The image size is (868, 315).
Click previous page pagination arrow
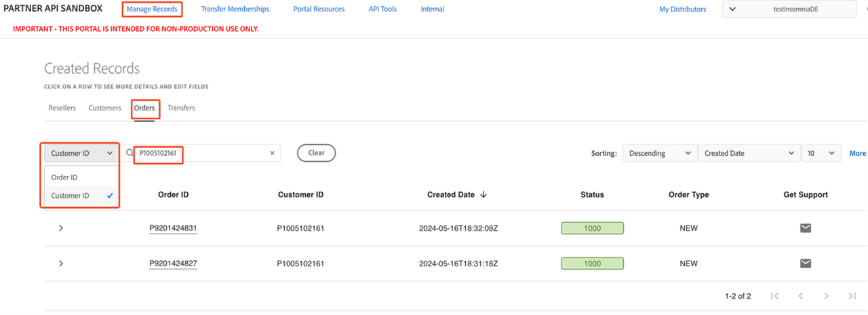800,296
